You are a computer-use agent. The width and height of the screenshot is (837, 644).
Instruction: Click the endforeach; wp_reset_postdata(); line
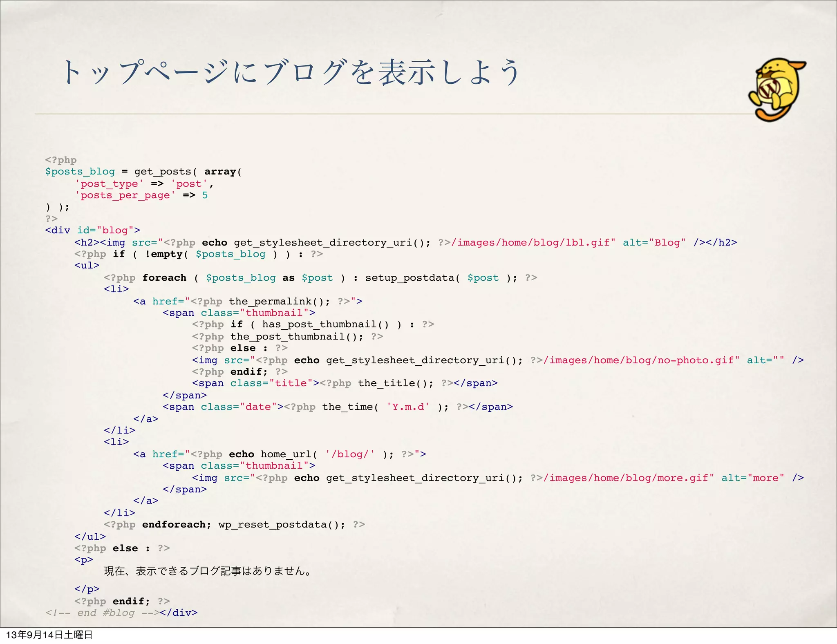(x=235, y=525)
